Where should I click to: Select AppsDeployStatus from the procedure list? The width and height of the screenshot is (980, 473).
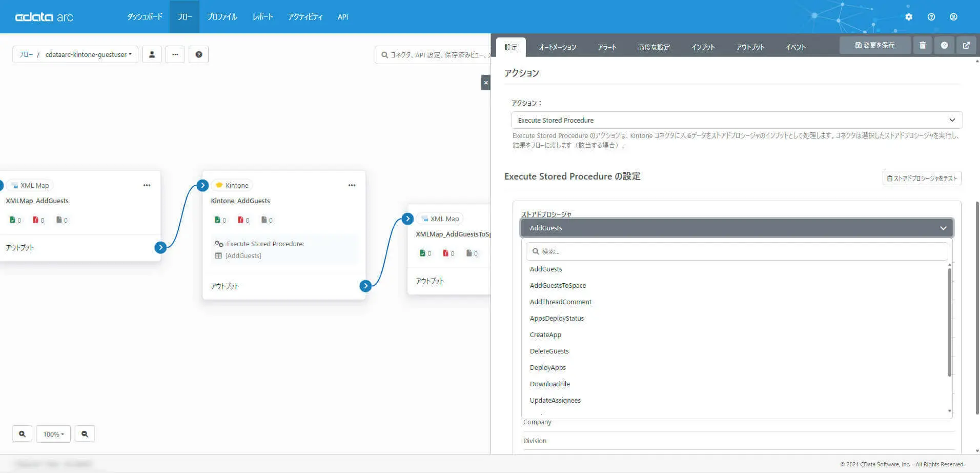tap(557, 318)
